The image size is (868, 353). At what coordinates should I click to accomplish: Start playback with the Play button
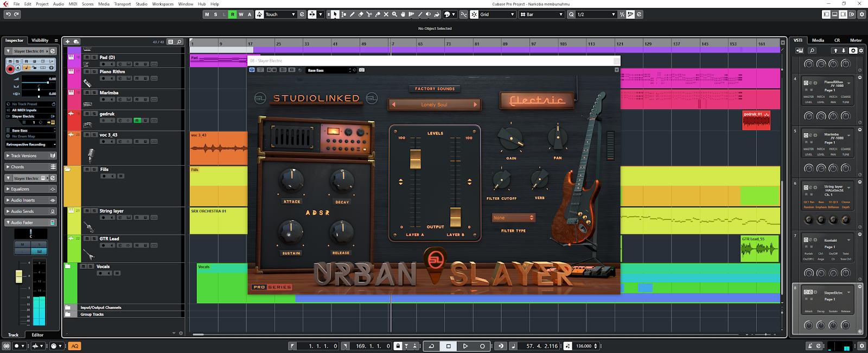(x=465, y=346)
